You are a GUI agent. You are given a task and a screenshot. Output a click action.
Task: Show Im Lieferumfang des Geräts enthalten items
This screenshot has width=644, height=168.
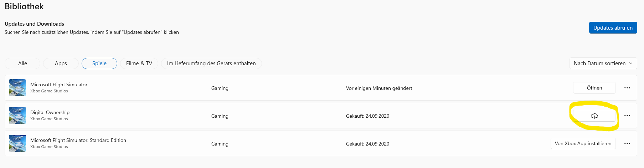(x=211, y=63)
